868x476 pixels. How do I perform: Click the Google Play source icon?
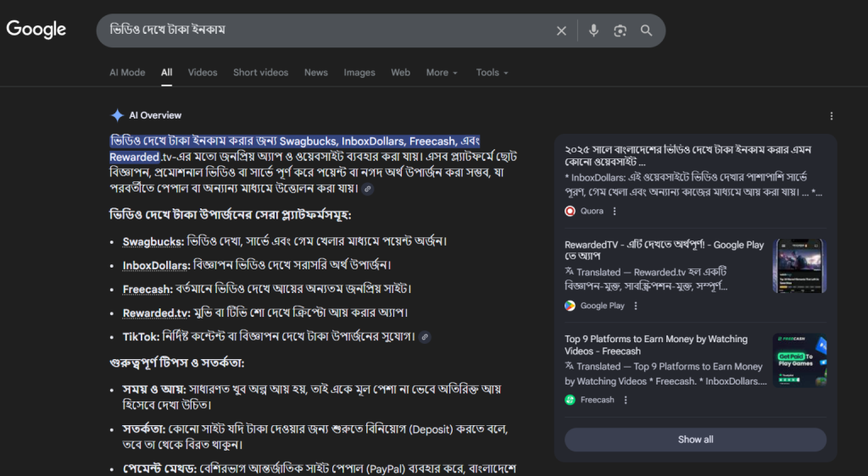570,306
